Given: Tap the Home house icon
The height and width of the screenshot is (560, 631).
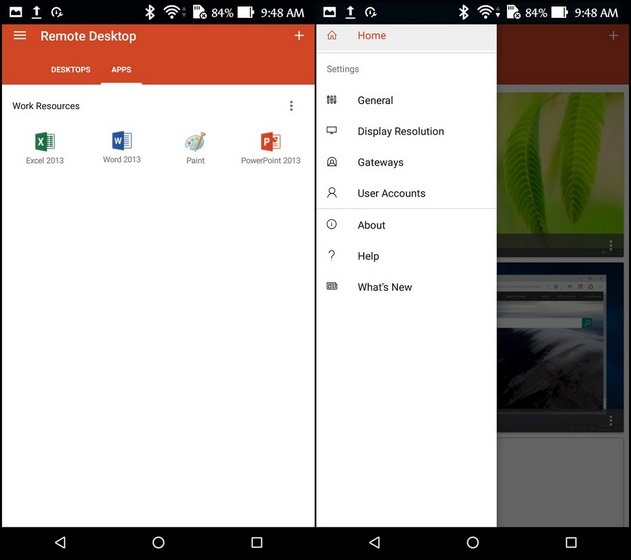Looking at the screenshot, I should pyautogui.click(x=332, y=35).
